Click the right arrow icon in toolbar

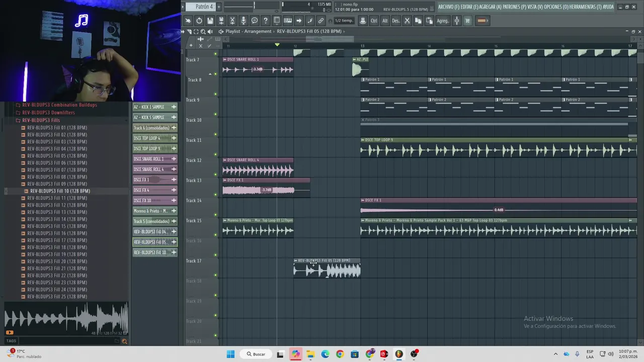(299, 21)
